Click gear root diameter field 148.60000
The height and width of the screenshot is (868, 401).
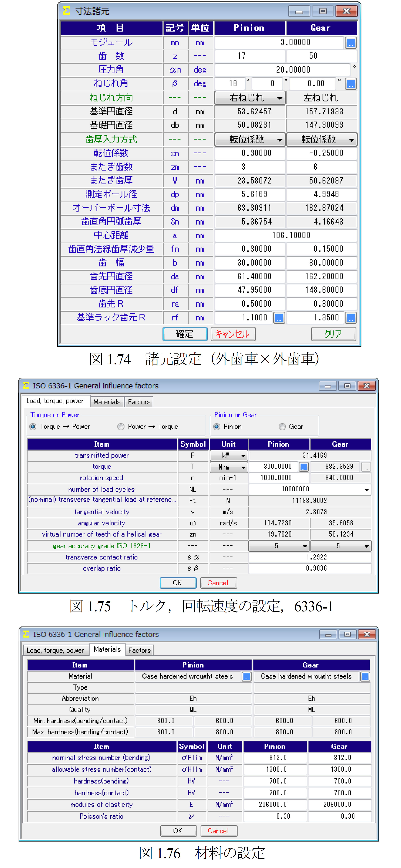click(321, 290)
